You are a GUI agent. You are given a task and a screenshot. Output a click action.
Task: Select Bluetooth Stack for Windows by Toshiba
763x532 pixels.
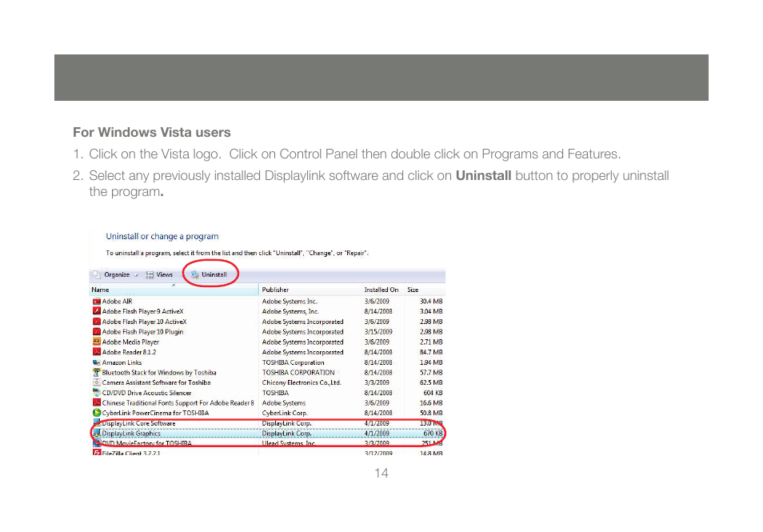[159, 372]
